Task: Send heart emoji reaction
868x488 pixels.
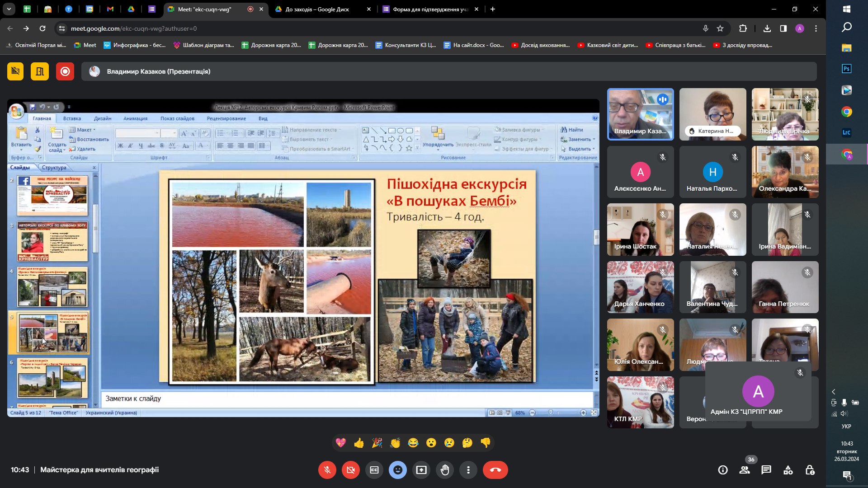Action: click(x=341, y=443)
